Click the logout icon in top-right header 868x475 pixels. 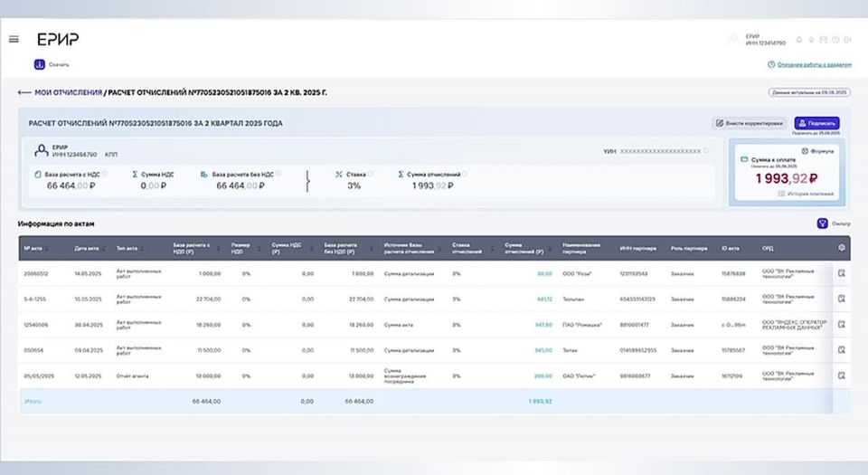coord(848,40)
